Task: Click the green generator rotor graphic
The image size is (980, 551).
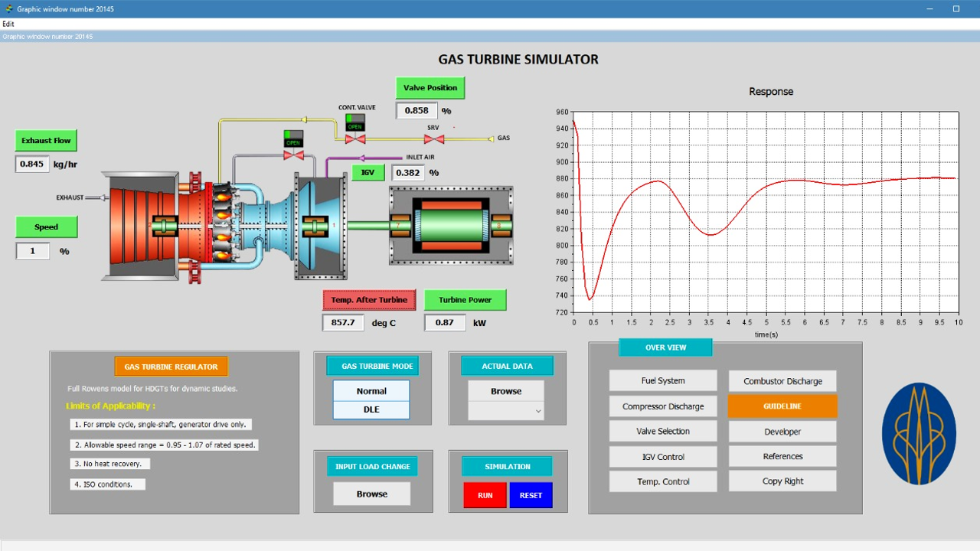Action: point(449,226)
